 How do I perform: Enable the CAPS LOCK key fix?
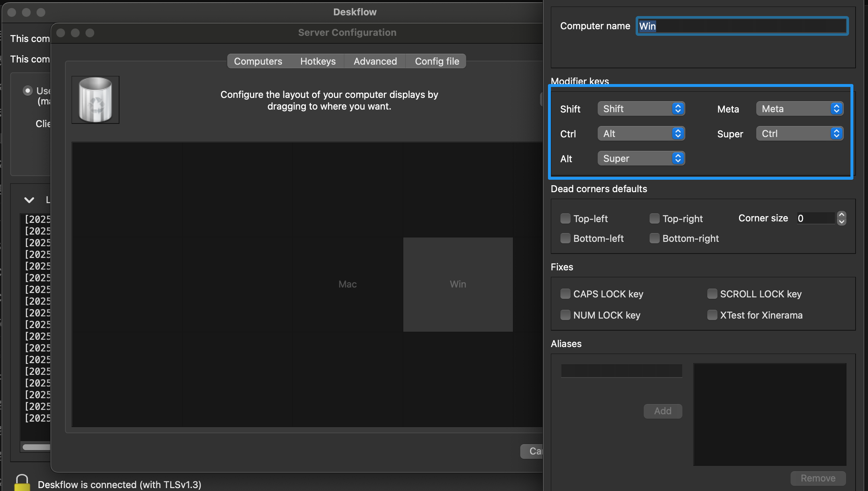[x=565, y=294]
